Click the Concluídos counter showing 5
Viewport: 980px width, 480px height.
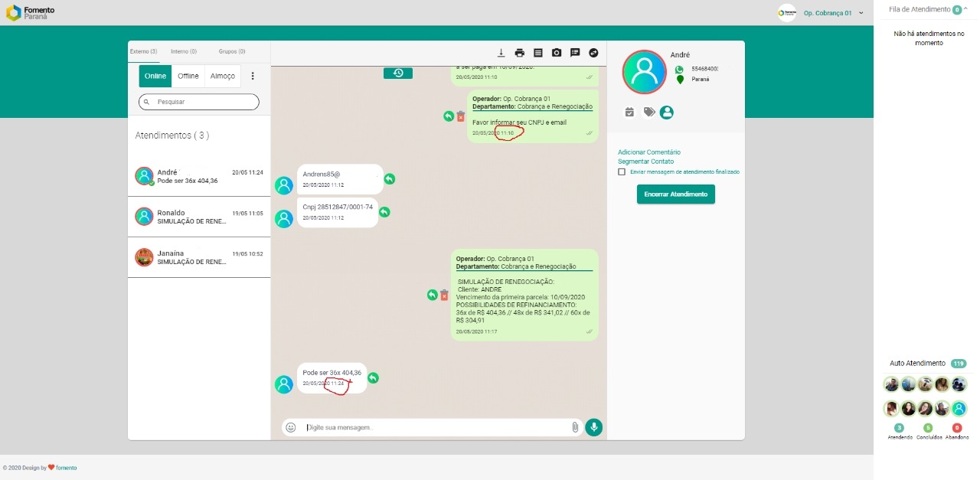click(928, 428)
